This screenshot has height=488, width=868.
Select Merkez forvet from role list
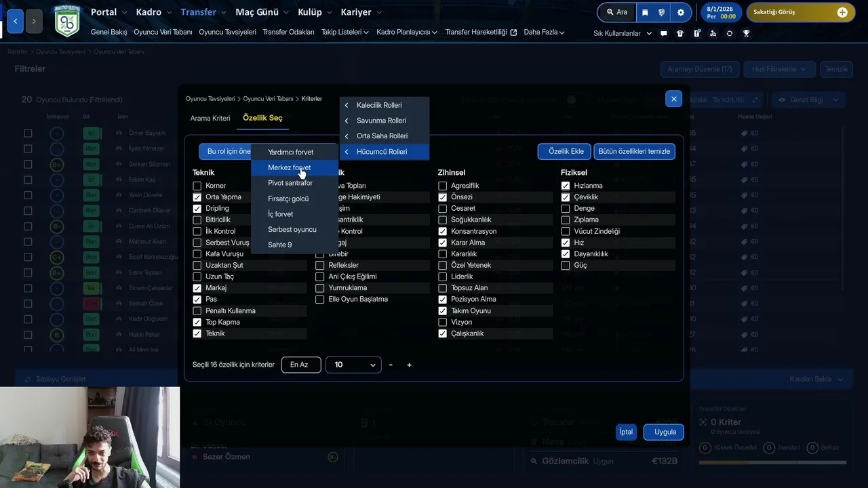(x=294, y=167)
